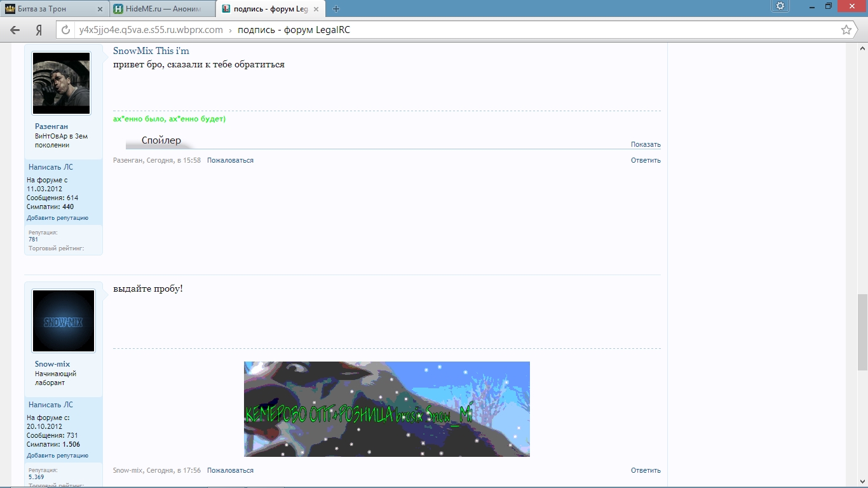
Task: Switch to the HideME.ru tab
Action: pos(161,9)
